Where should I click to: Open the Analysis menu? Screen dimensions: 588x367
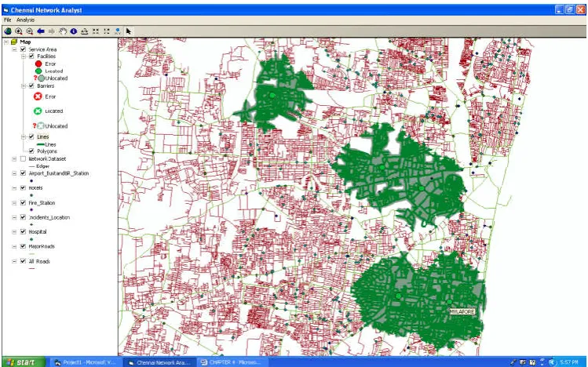[x=25, y=20]
